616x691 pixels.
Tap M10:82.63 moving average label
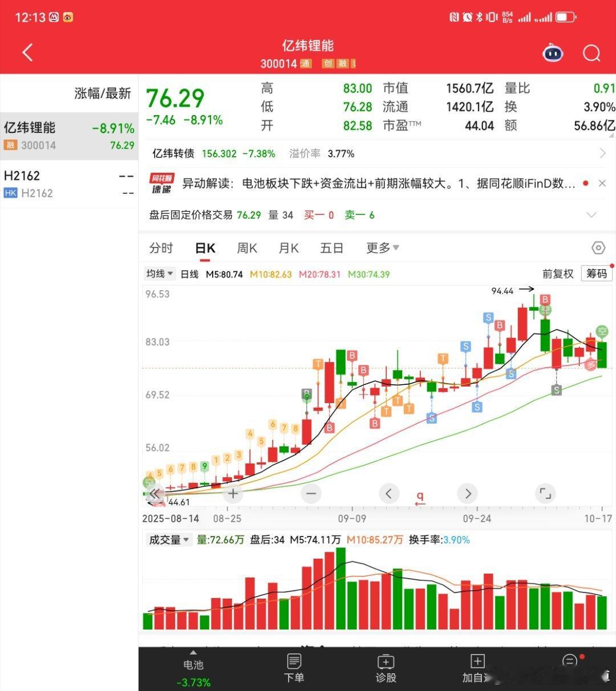pyautogui.click(x=270, y=274)
